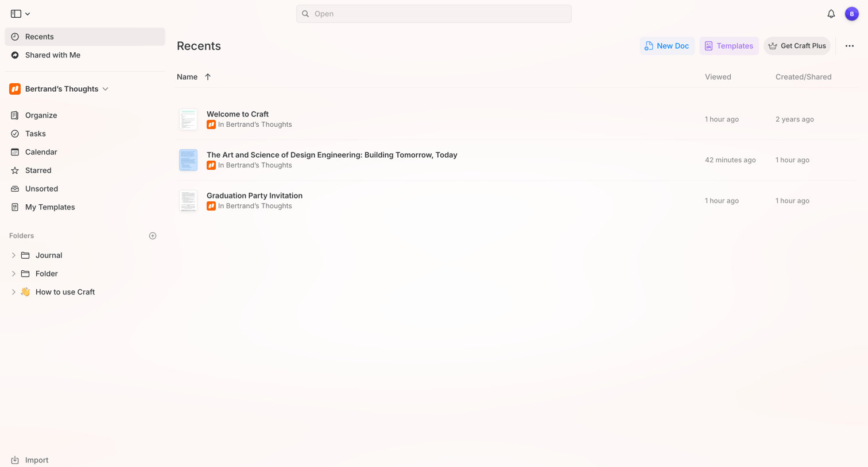Open Shared with Me
This screenshot has height=467, width=868.
(85, 55)
